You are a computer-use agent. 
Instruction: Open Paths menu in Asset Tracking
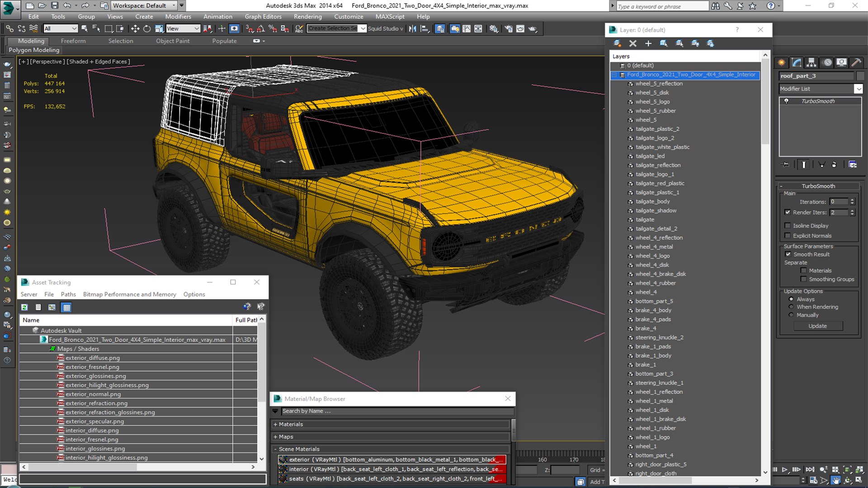coord(68,294)
